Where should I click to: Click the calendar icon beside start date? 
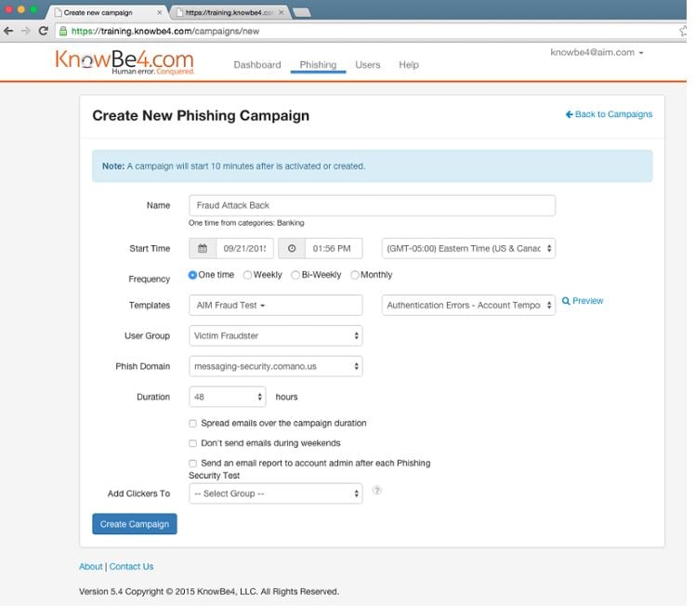pos(203,249)
